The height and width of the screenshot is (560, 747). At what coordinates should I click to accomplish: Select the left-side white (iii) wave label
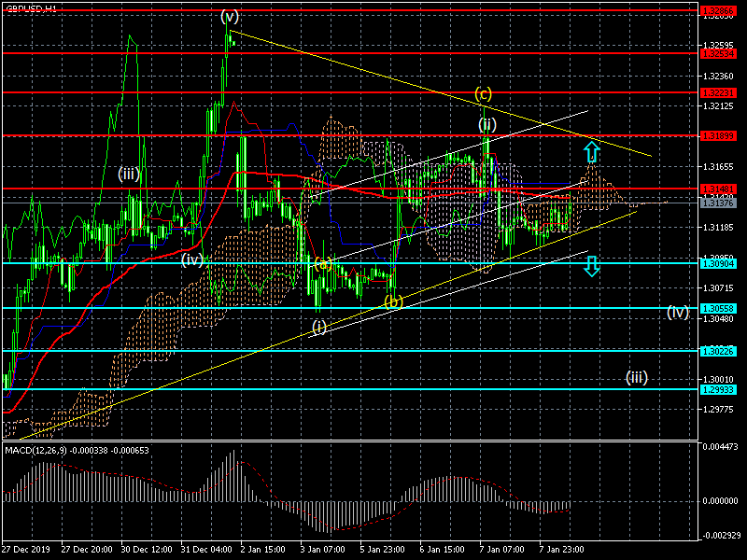(129, 174)
